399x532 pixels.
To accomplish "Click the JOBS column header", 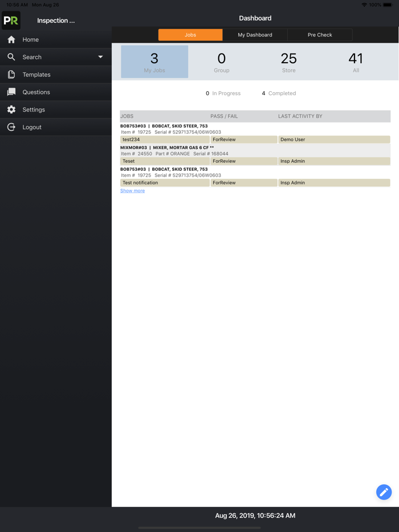I will click(127, 116).
